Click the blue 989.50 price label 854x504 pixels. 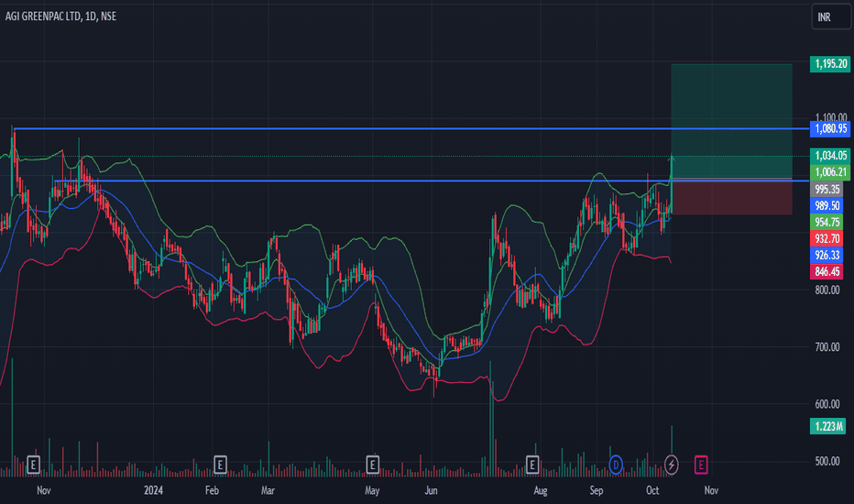coord(827,205)
